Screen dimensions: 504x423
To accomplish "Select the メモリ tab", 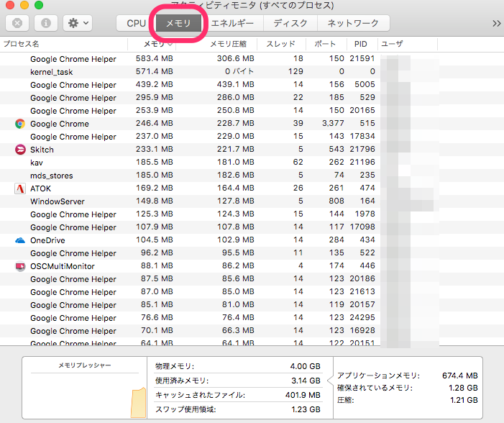I will (x=178, y=23).
